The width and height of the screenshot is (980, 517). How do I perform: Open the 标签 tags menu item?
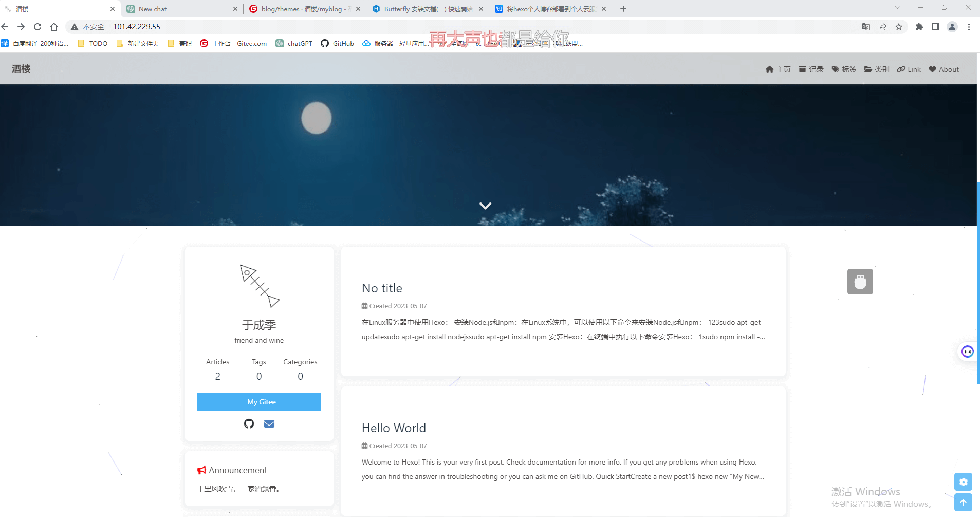pos(844,69)
